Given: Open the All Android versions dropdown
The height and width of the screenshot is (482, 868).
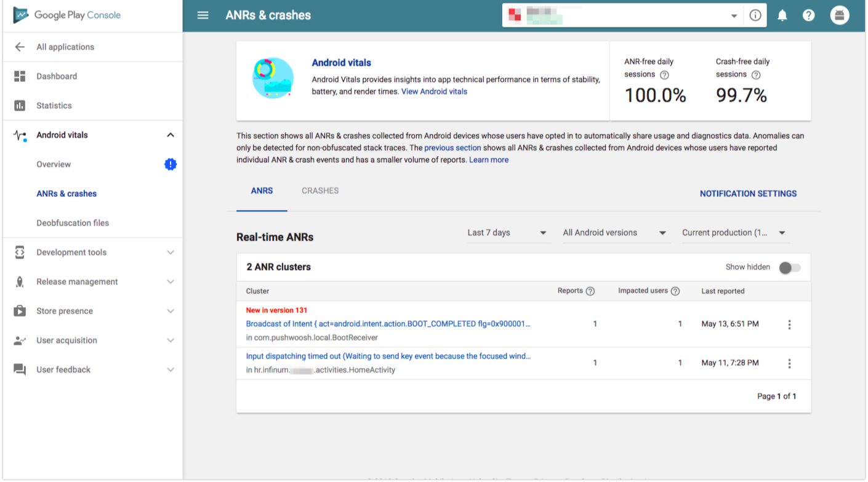Looking at the screenshot, I should coord(614,233).
